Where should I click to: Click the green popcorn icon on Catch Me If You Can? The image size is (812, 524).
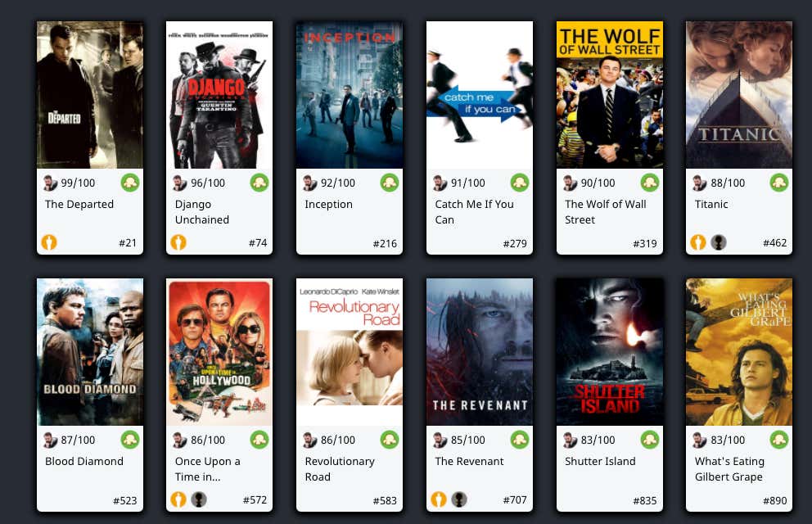(x=520, y=183)
